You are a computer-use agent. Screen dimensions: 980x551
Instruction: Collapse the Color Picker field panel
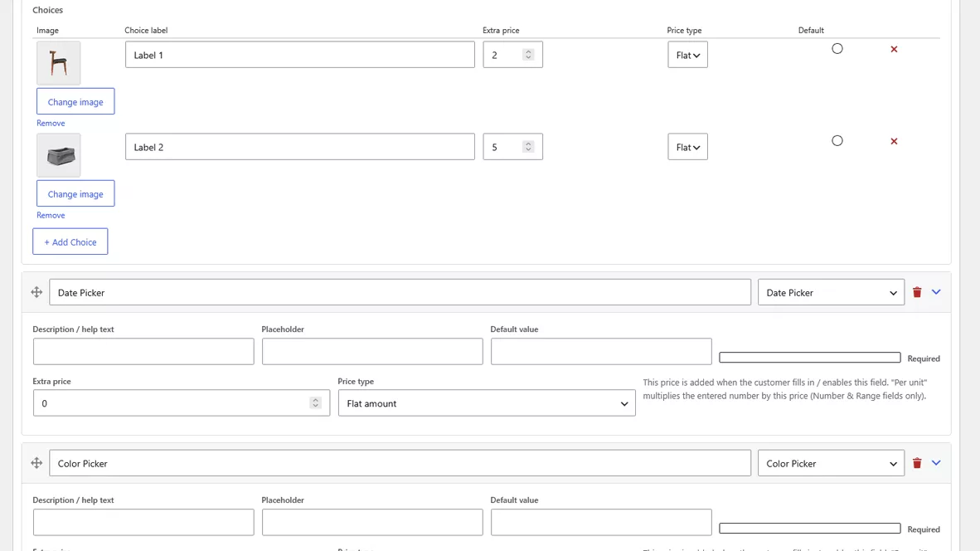click(936, 463)
